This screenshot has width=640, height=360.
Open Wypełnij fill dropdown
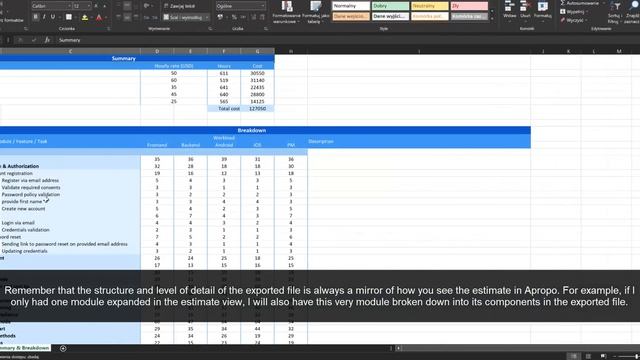(x=575, y=12)
